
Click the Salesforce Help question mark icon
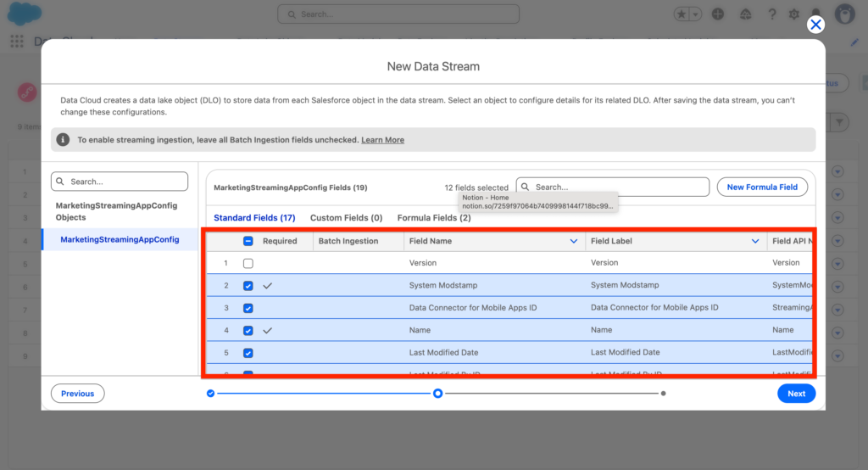tap(771, 14)
